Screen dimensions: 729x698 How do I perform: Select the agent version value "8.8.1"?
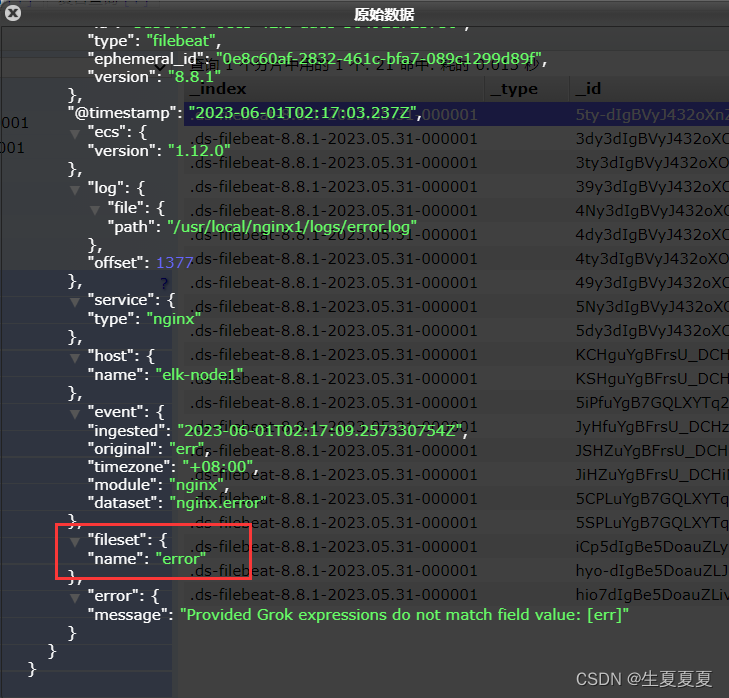[x=194, y=77]
